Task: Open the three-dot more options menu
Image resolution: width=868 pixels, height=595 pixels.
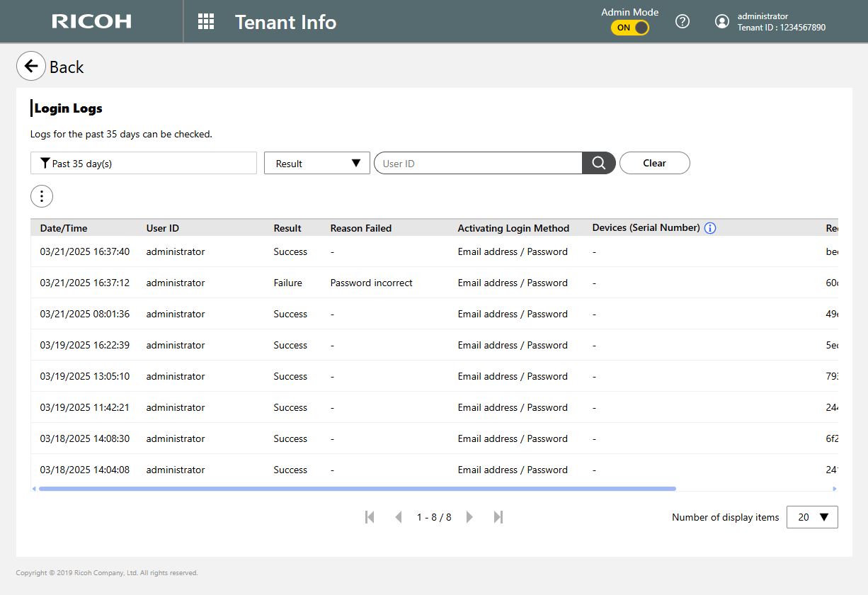Action: [x=42, y=196]
